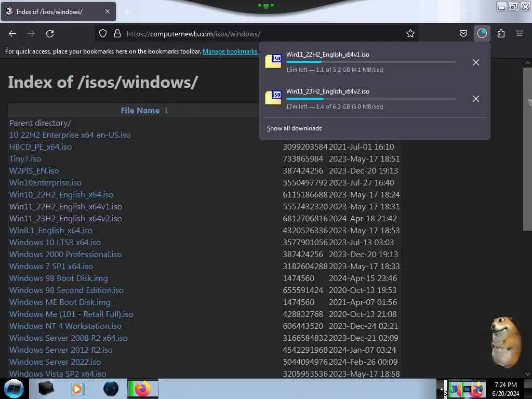Click Win11_23H2 download progress bar
Image resolution: width=532 pixels, height=399 pixels.
pos(371,99)
